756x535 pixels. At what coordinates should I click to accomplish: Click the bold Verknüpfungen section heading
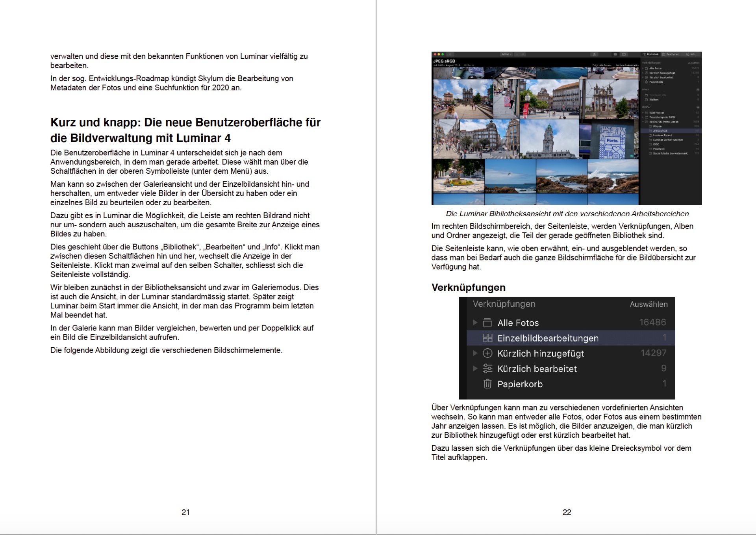click(469, 287)
